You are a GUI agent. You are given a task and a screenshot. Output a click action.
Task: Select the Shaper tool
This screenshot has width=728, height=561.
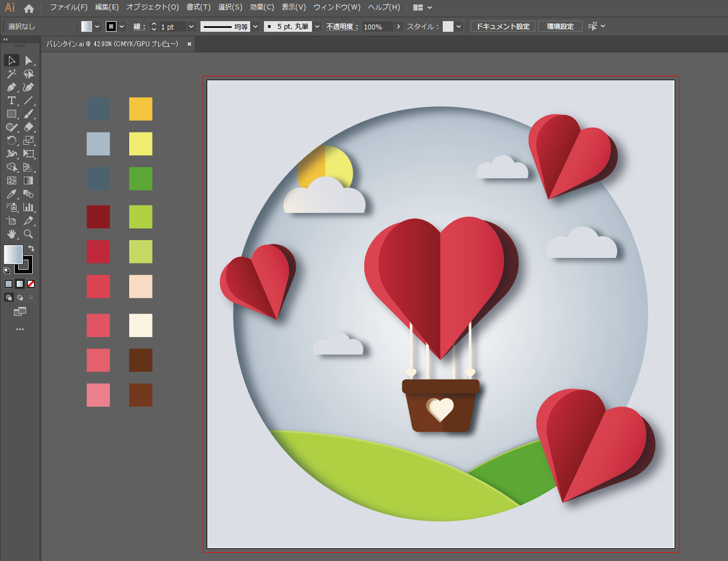(12, 127)
